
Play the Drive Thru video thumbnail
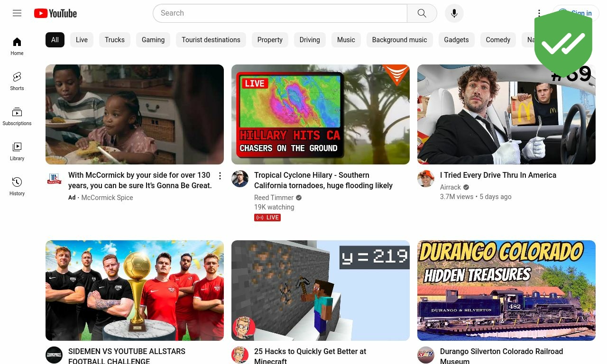coord(506,114)
